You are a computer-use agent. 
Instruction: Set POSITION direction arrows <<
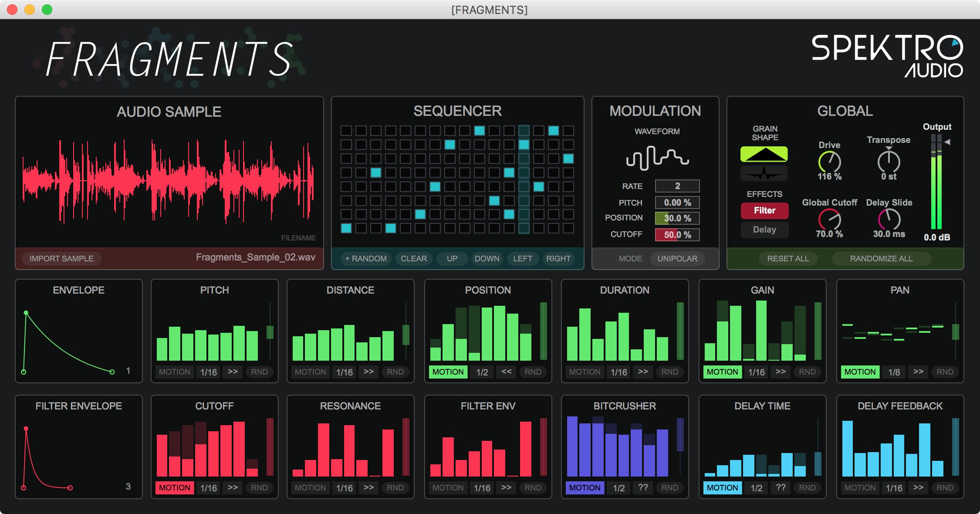506,372
